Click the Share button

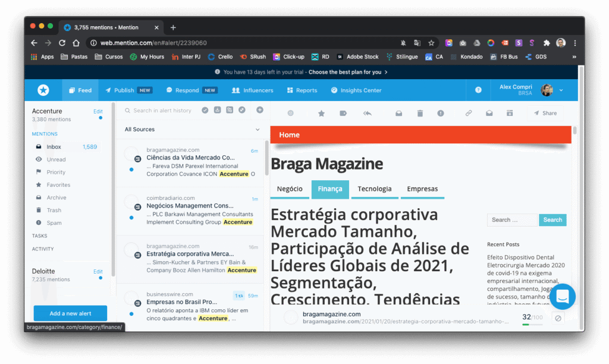[x=545, y=113]
